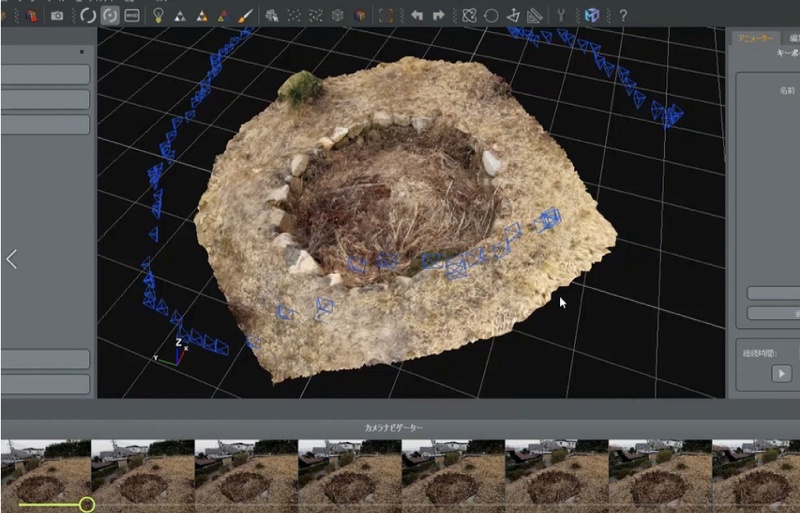This screenshot has height=513, width=800.
Task: Toggle the sparse point cloud display
Action: point(294,15)
